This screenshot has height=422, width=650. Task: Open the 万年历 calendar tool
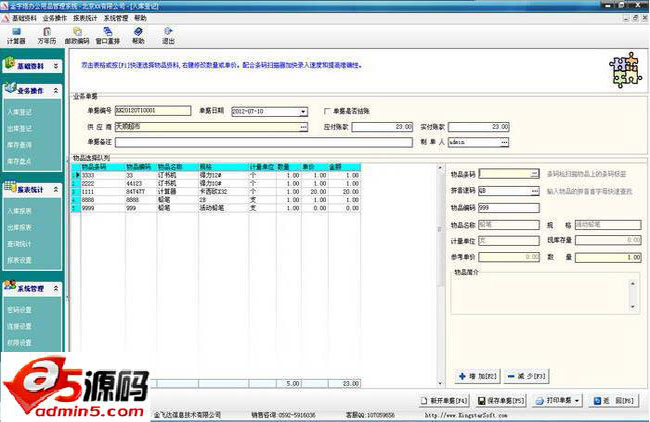click(46, 36)
